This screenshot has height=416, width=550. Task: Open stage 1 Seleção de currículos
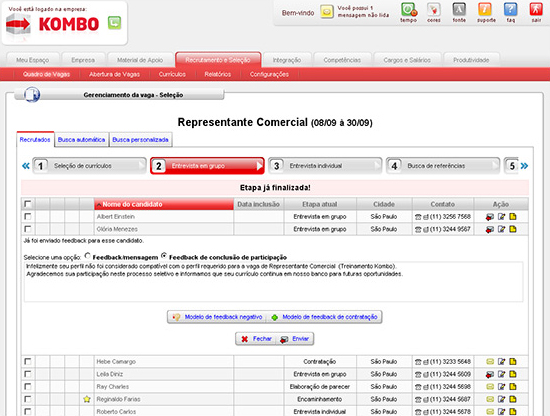click(89, 166)
